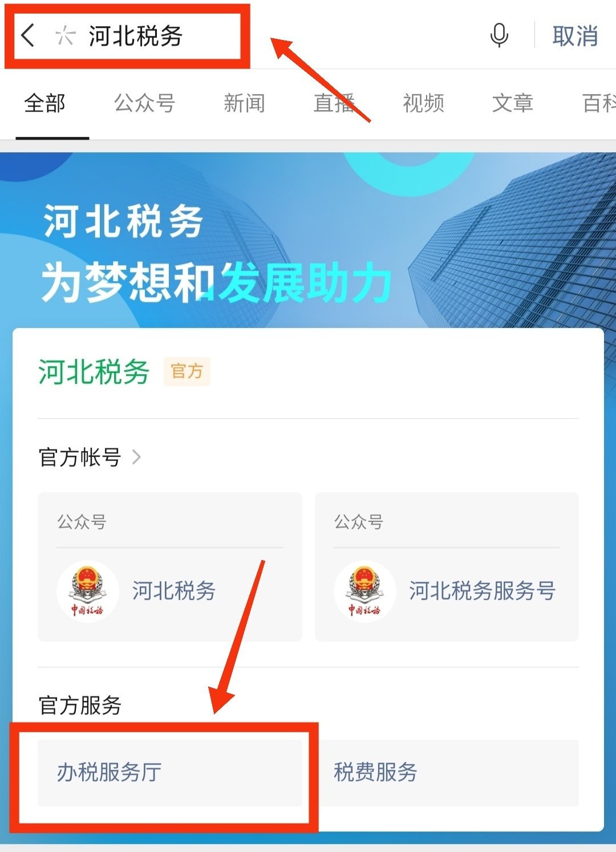The image size is (616, 852).
Task: Open the 百科 tab
Action: point(599,103)
